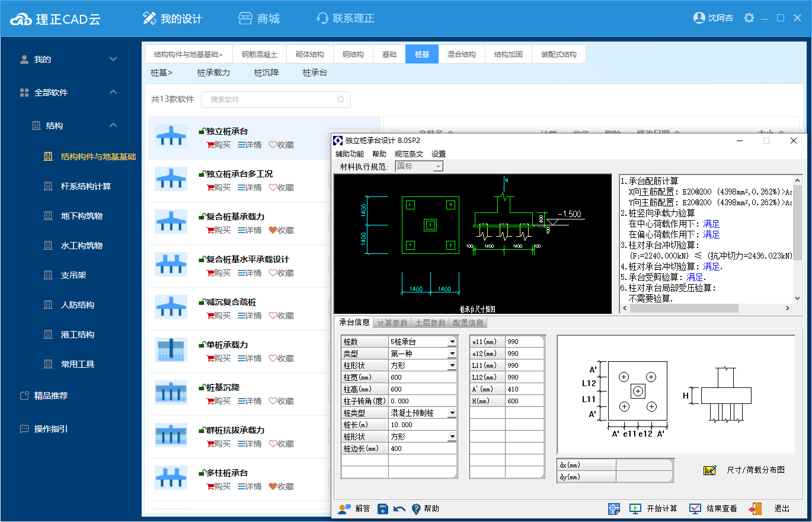Screen dimensions: 812x522
Task: Collapse the 全部软件 section chevron
Action: 114,92
